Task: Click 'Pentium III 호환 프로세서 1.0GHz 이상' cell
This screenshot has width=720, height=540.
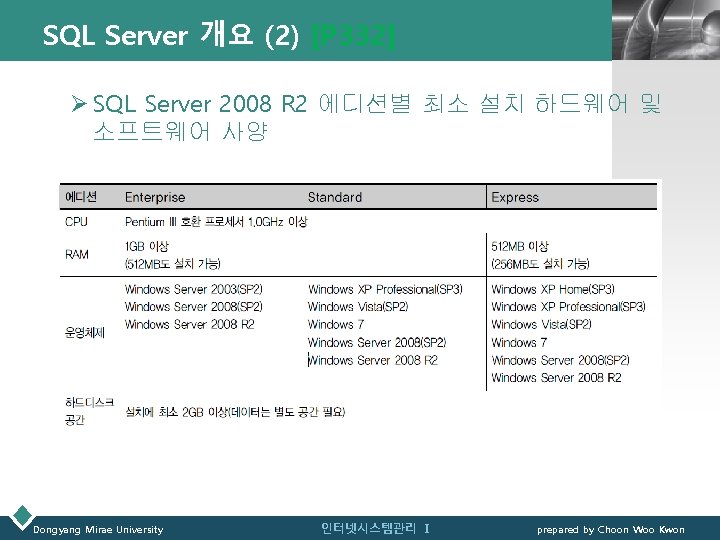Action: (216, 222)
